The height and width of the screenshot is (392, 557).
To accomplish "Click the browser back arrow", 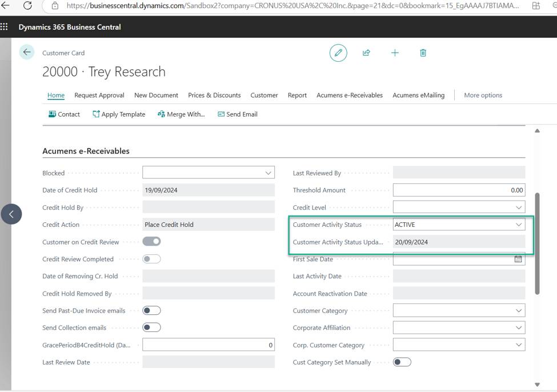I will [5, 6].
